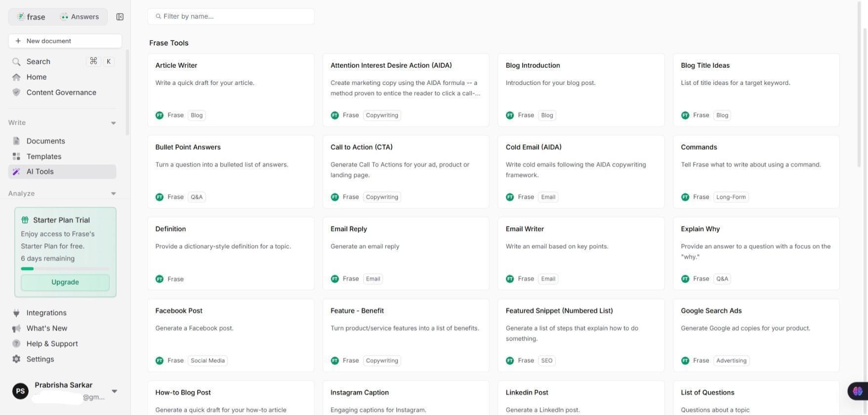This screenshot has height=415, width=868.
Task: Collapse the Analyze section arrow
Action: pos(113,193)
